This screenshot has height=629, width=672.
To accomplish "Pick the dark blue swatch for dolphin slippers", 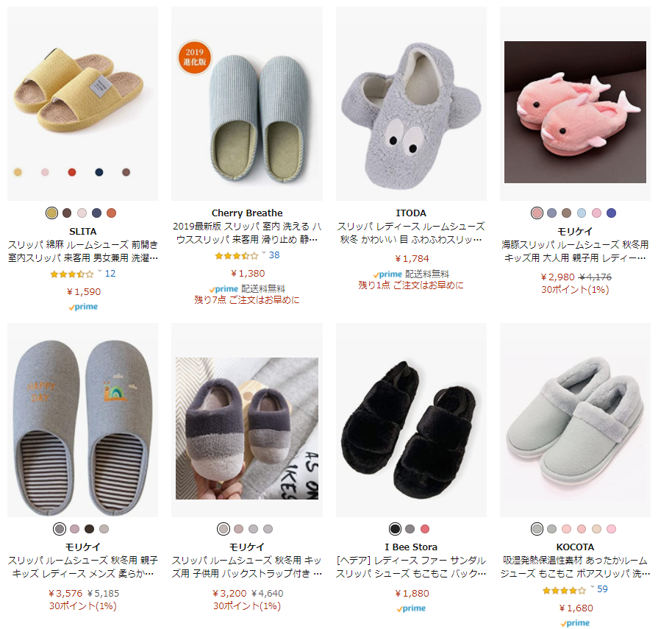I will 611,213.
